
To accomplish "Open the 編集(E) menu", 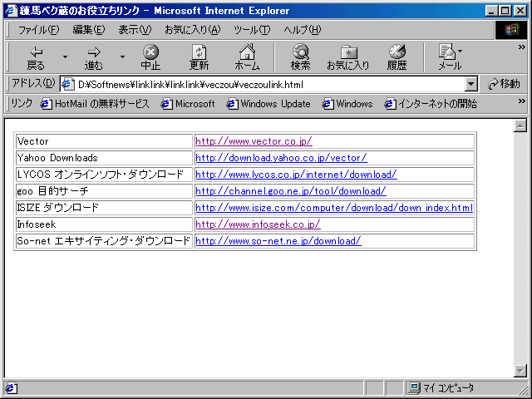I will [x=89, y=30].
